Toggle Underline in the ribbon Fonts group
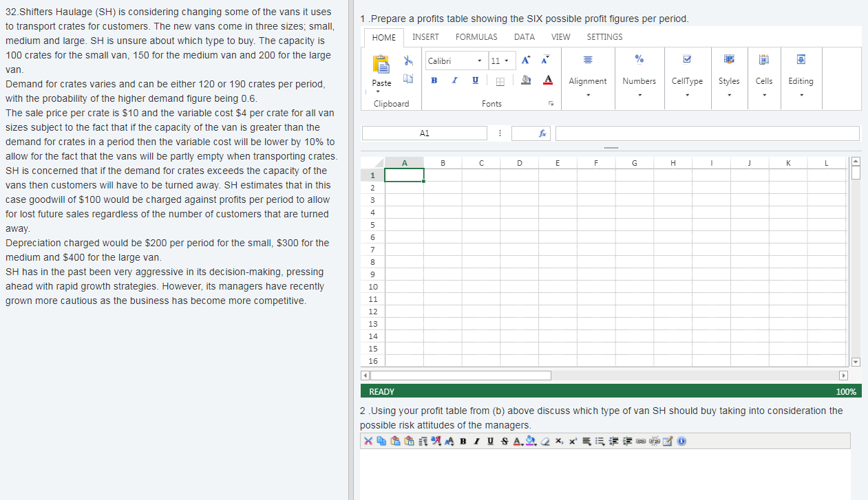 point(475,80)
